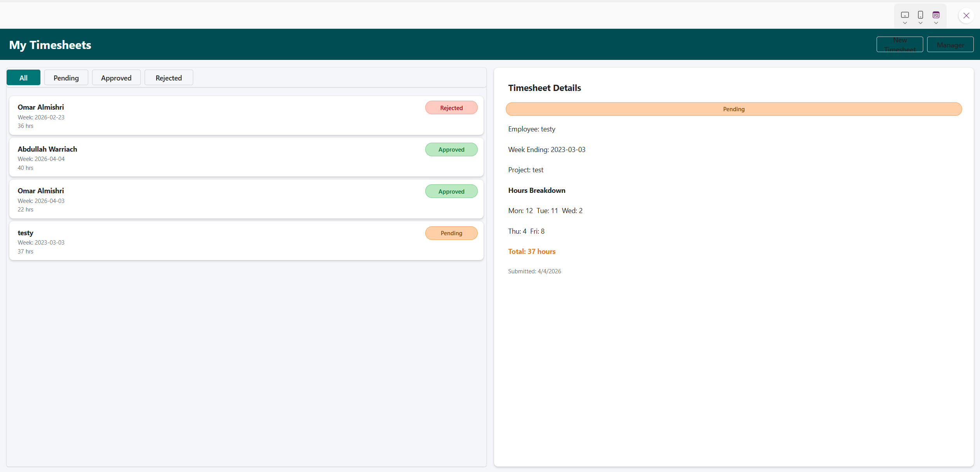Expand the web view dropdown chevron
This screenshot has height=472, width=980.
[x=936, y=23]
